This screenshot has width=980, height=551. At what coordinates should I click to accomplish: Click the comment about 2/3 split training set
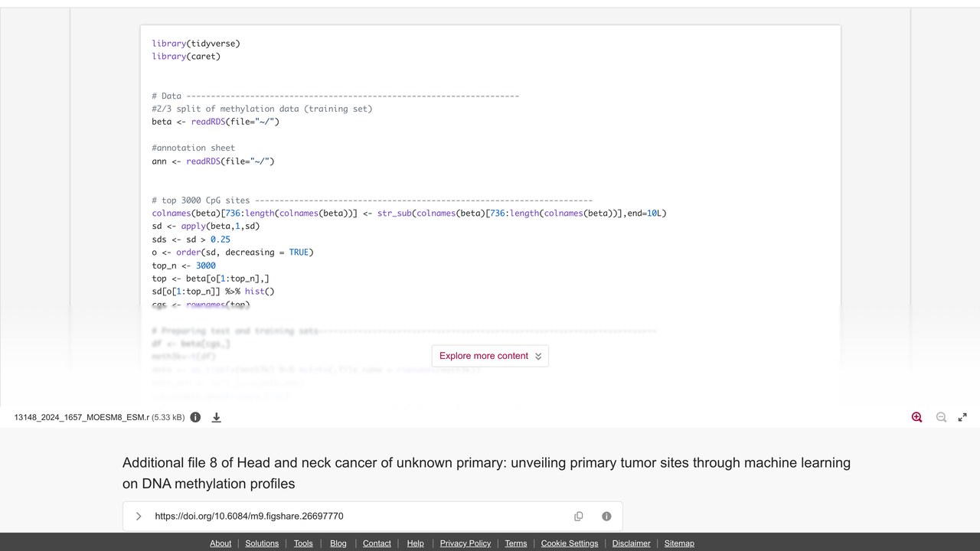pos(262,109)
